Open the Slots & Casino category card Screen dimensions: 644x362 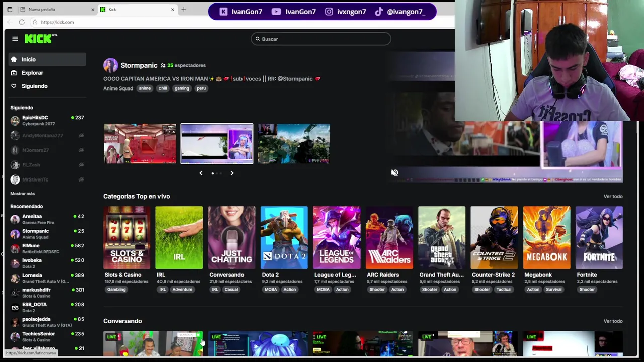[127, 238]
